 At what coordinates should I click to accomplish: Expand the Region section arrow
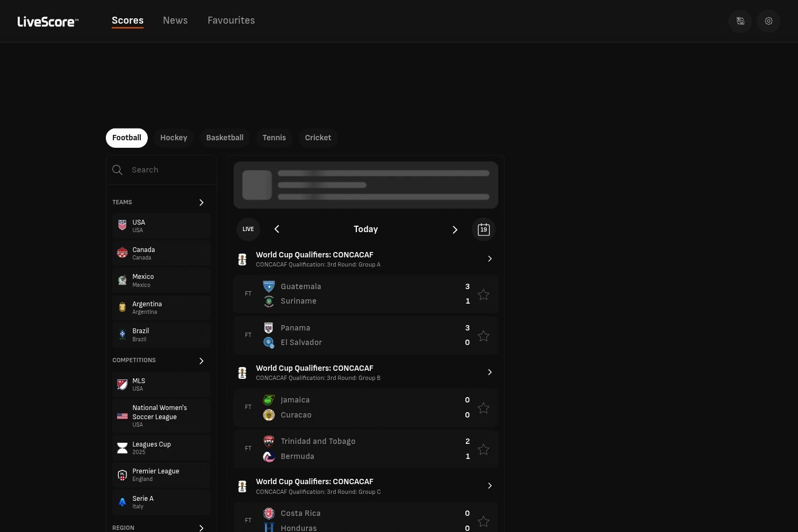pos(202,528)
